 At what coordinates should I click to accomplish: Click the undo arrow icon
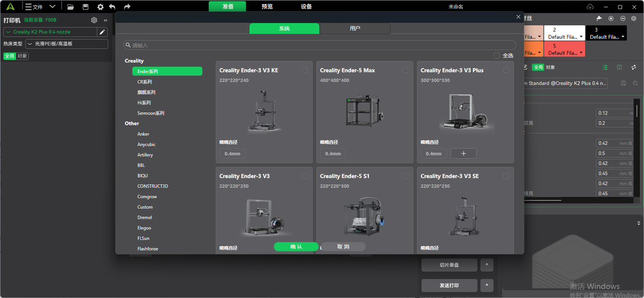[x=112, y=7]
